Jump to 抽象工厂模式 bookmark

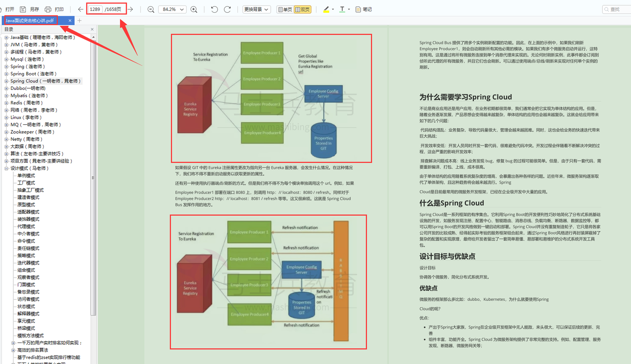click(31, 190)
